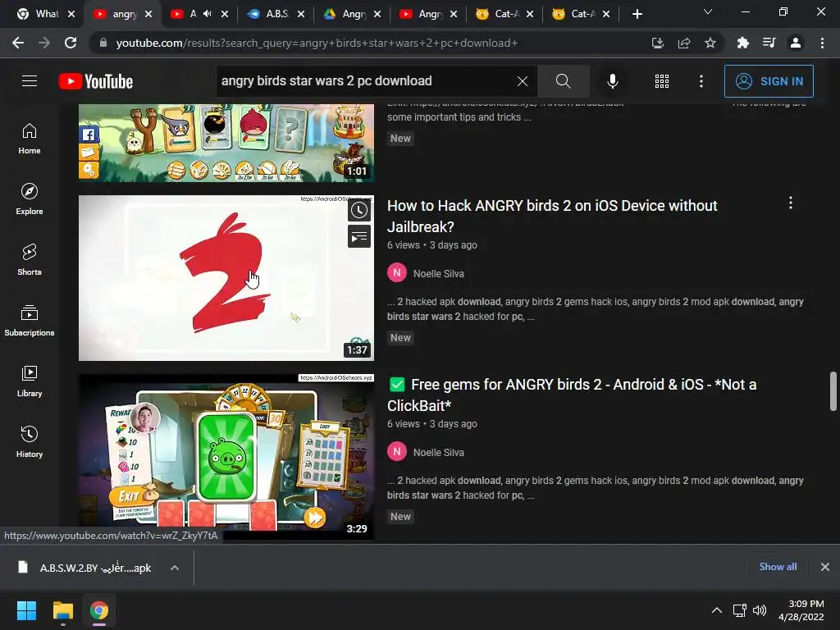Search with your voice microphone

point(612,81)
